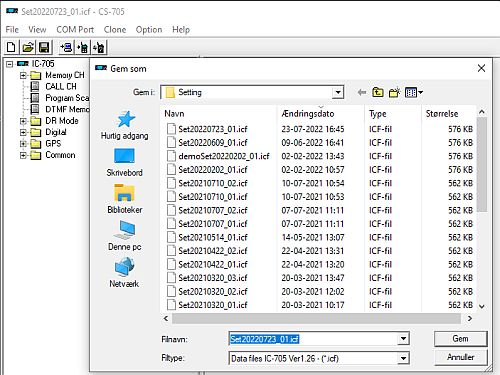This screenshot has width=500, height=375.
Task: Open the View menu
Action: [x=37, y=30]
